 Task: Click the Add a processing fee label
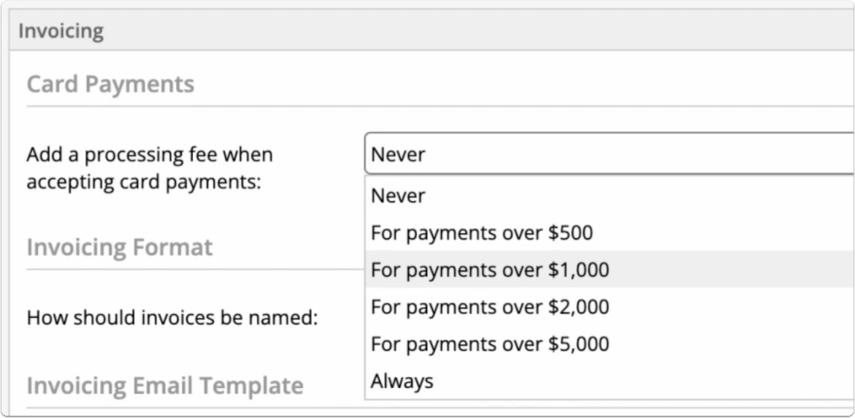point(149,168)
